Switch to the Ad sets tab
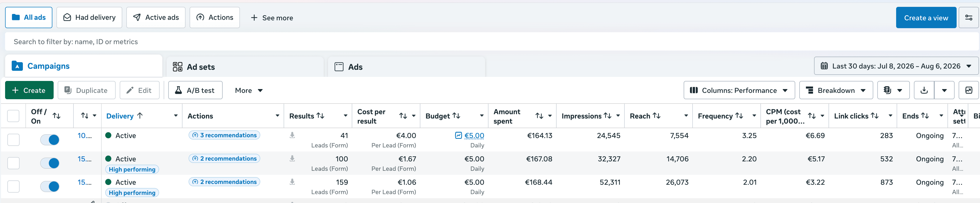 (x=245, y=67)
